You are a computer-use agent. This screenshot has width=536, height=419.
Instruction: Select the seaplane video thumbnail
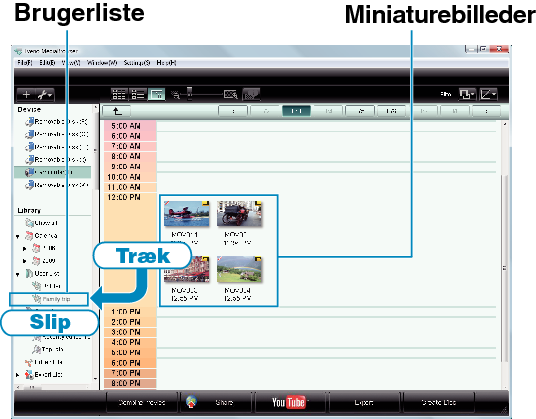coord(187,214)
